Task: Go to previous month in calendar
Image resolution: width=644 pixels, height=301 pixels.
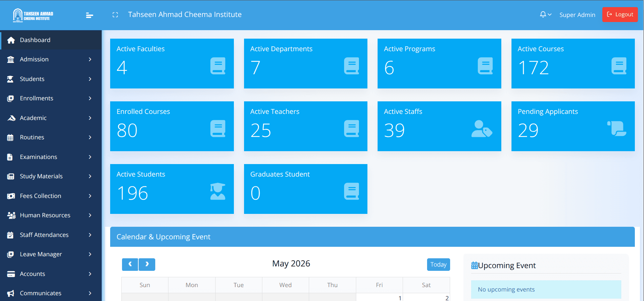Action: click(x=130, y=264)
